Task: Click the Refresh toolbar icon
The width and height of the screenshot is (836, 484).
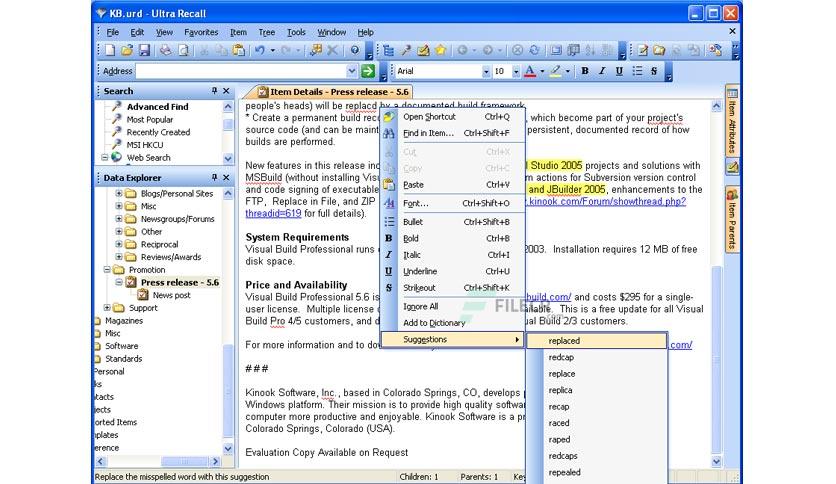Action: click(x=534, y=50)
